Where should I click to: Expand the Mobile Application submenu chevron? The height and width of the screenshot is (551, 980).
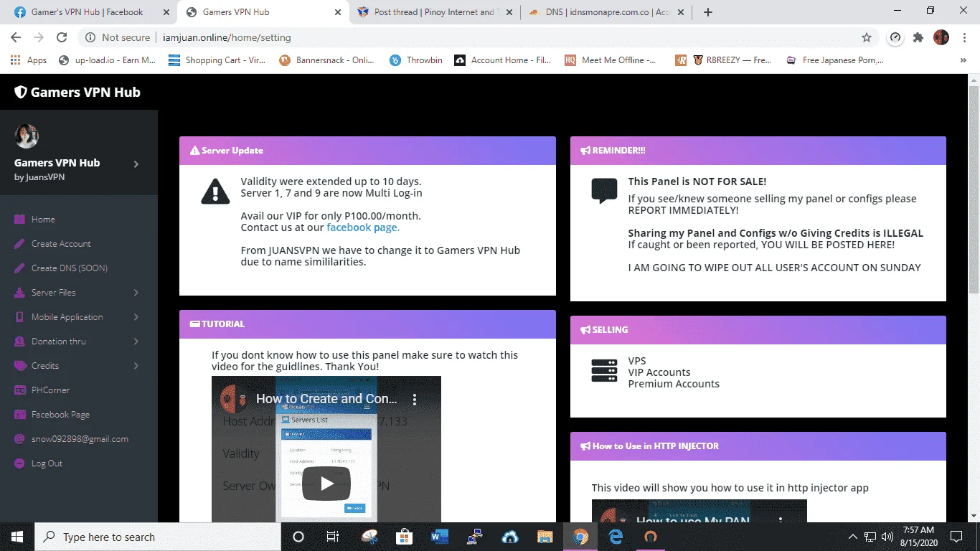[x=136, y=317]
